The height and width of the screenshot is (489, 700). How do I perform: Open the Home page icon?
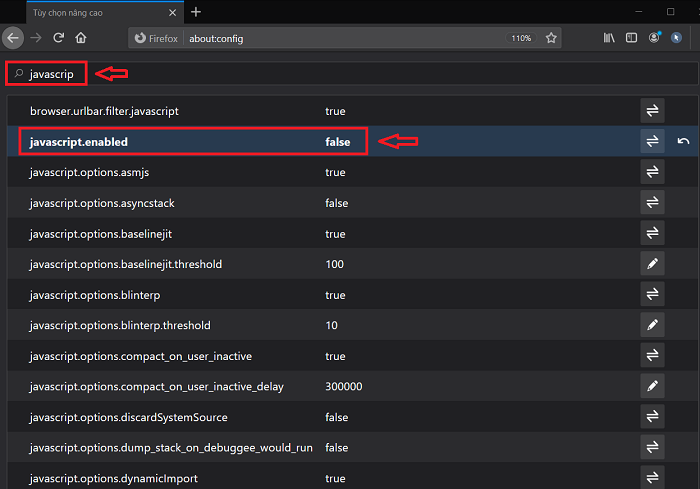coord(81,38)
